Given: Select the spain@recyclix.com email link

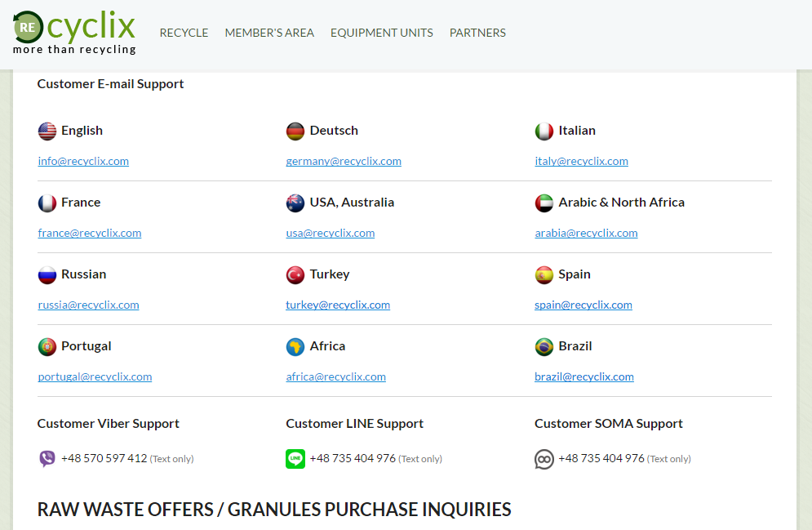Looking at the screenshot, I should coord(583,305).
